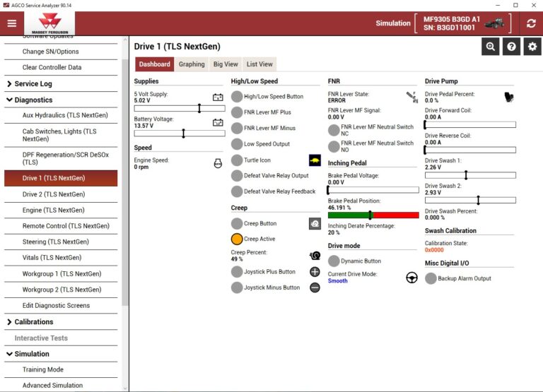Viewport: 543px width, 392px height.
Task: Switch to the Big View tab
Action: point(226,64)
